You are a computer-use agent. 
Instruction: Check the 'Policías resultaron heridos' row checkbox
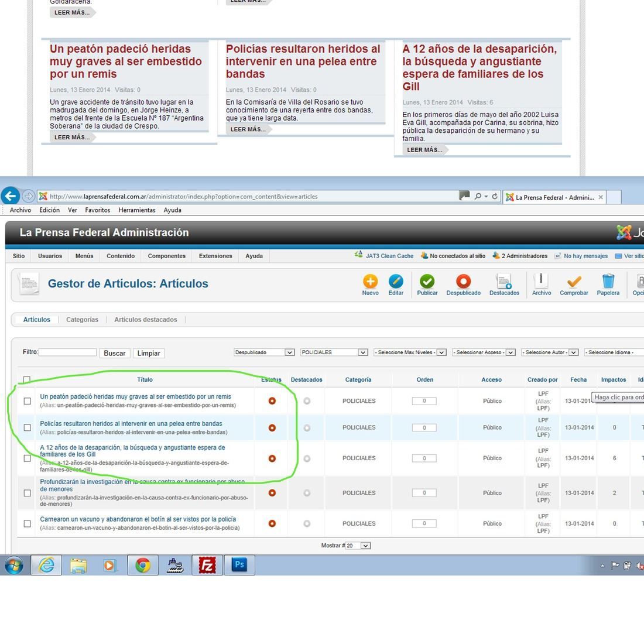[27, 427]
